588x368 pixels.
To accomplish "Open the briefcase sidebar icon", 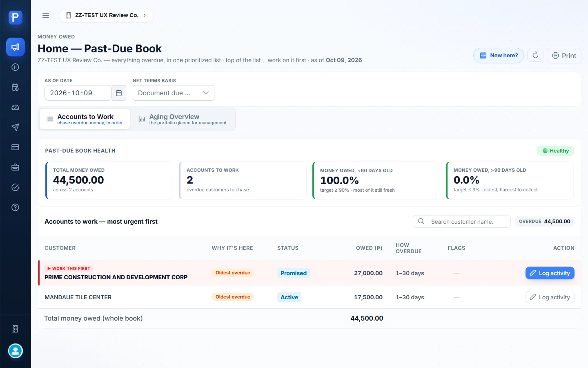I will 16,167.
